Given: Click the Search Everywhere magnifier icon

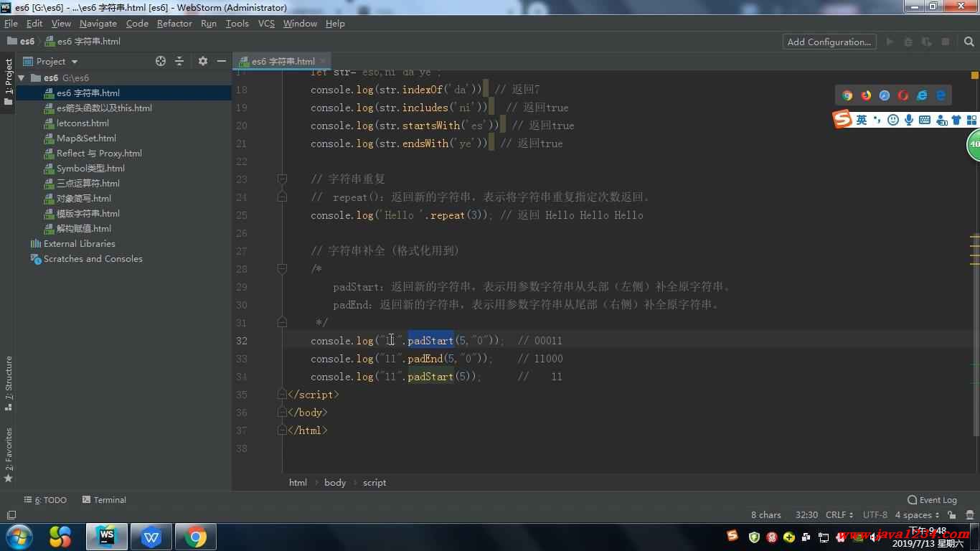Looking at the screenshot, I should coord(969,42).
